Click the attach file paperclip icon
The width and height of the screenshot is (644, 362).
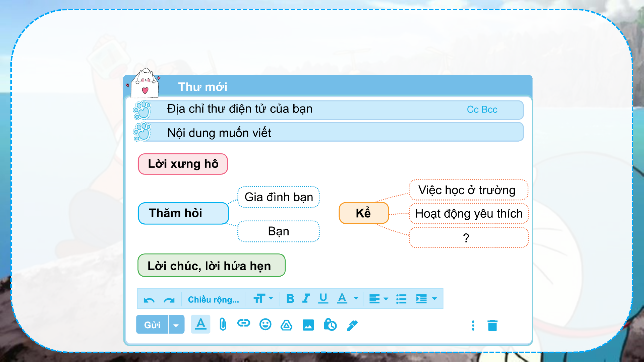coord(223,324)
